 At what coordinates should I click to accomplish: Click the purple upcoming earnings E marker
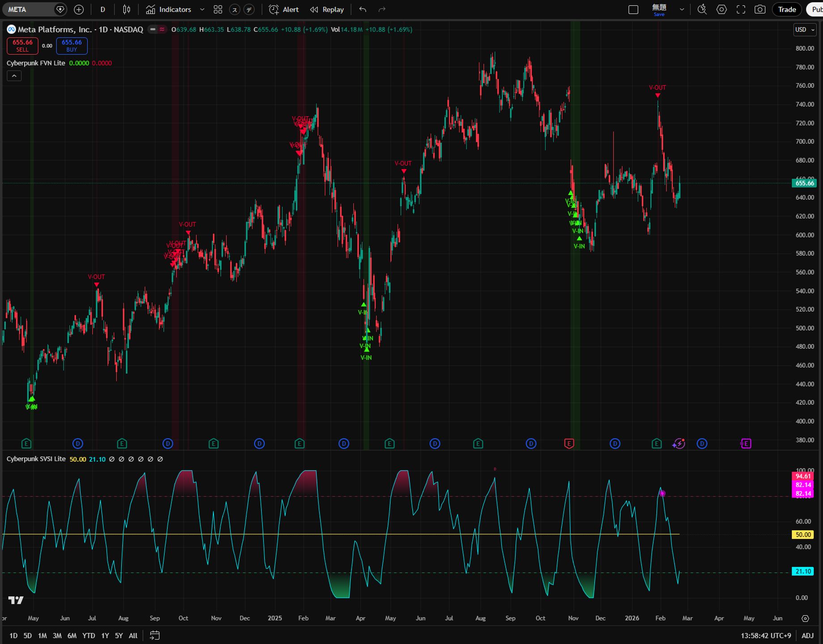[746, 444]
